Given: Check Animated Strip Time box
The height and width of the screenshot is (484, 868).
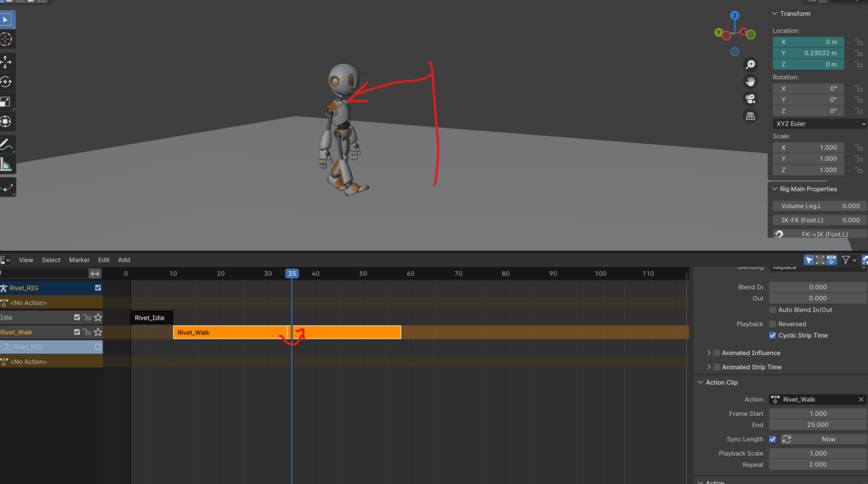Looking at the screenshot, I should 717,367.
